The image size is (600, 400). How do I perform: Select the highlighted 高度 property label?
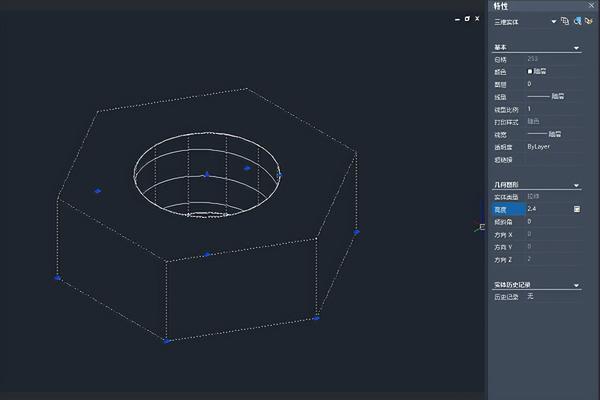[508, 209]
